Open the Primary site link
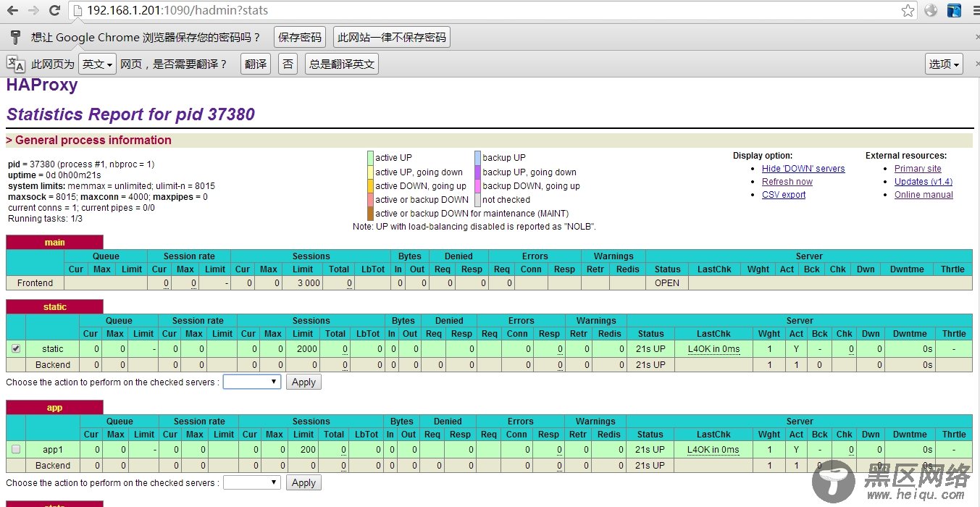The width and height of the screenshot is (980, 507). point(918,169)
